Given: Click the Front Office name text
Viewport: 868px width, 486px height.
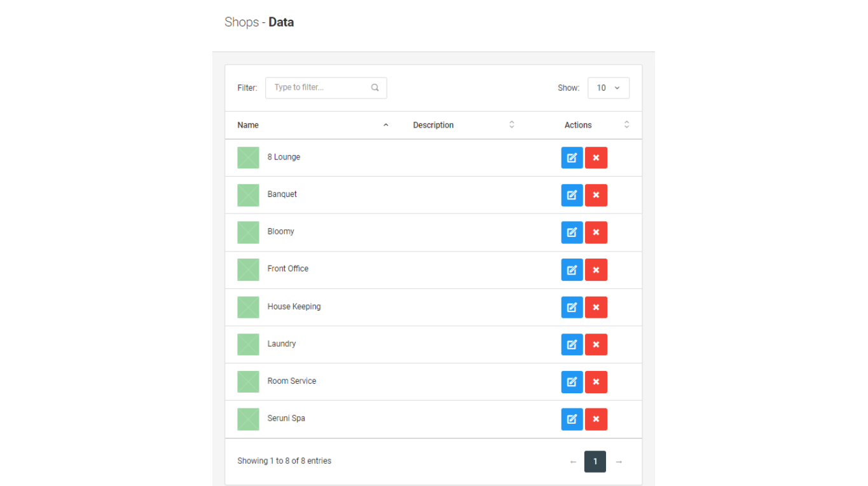Looking at the screenshot, I should coord(287,269).
